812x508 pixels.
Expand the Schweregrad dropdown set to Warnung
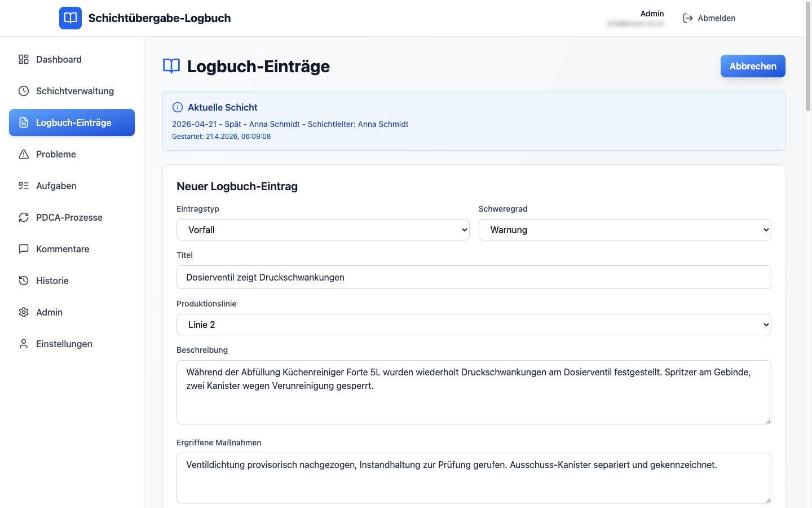(x=624, y=230)
